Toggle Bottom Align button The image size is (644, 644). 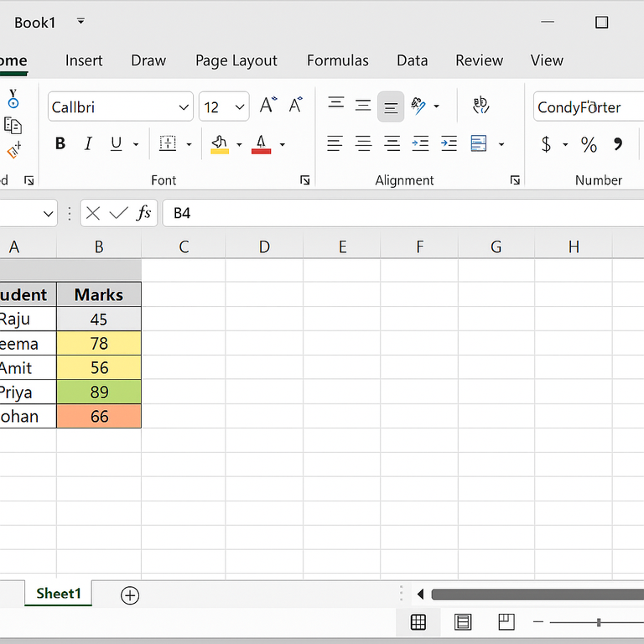pos(391,106)
